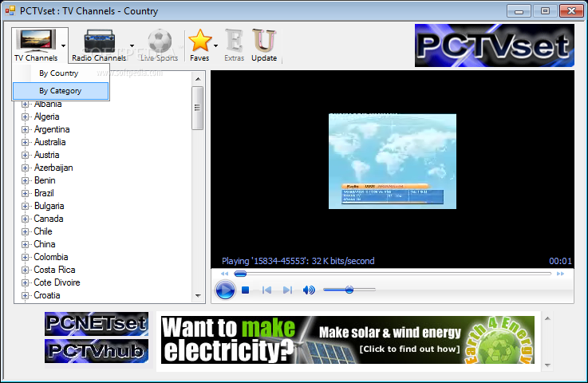Open the TV Channels toolbar button

pyautogui.click(x=36, y=45)
